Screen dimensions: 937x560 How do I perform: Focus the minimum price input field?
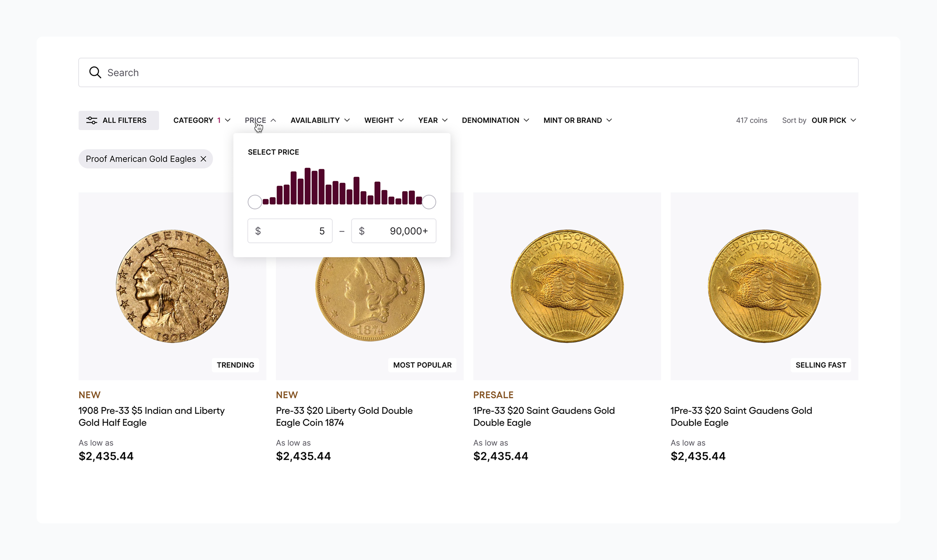[290, 231]
